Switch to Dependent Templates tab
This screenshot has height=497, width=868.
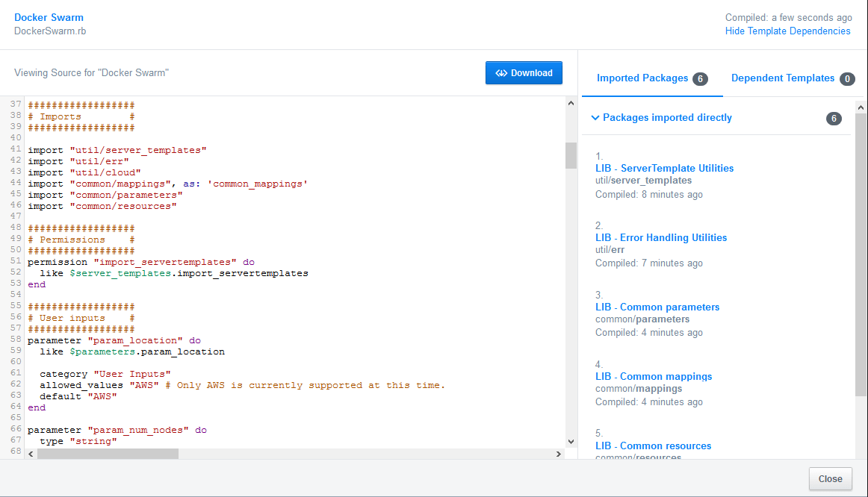click(x=782, y=78)
